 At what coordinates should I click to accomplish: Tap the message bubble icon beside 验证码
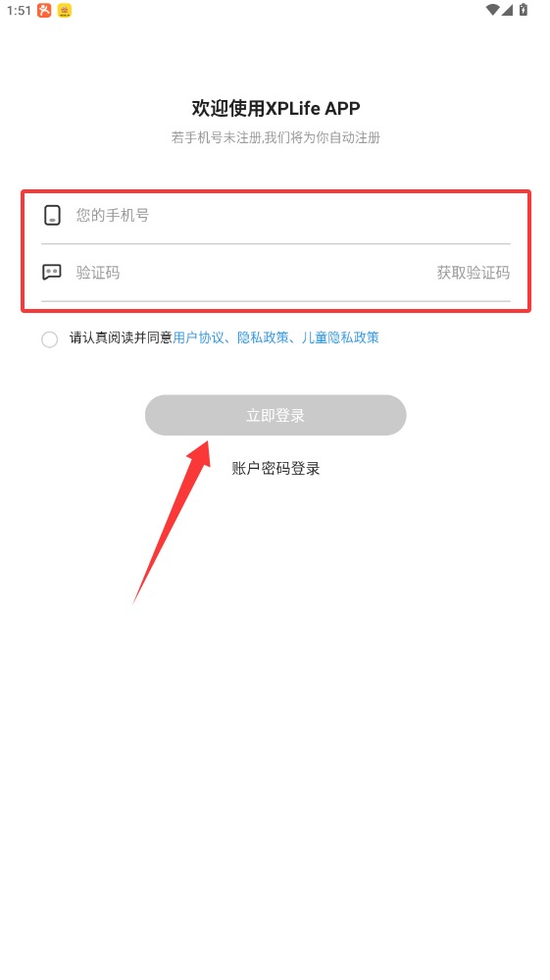pos(52,272)
